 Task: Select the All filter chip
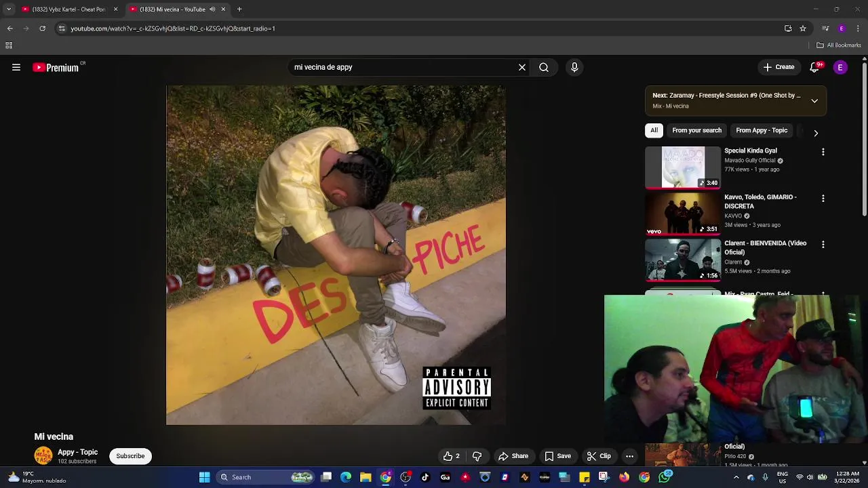click(x=654, y=130)
